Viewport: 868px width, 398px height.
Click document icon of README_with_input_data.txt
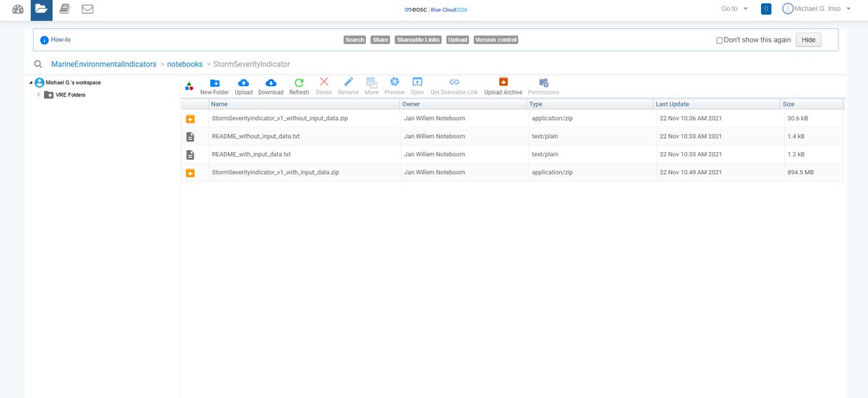(x=190, y=155)
